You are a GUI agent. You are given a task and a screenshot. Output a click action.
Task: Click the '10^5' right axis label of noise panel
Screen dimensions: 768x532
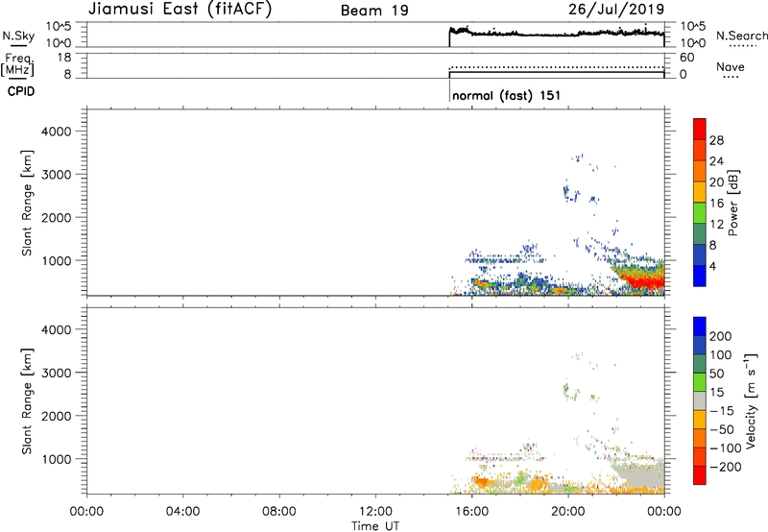[x=693, y=27]
